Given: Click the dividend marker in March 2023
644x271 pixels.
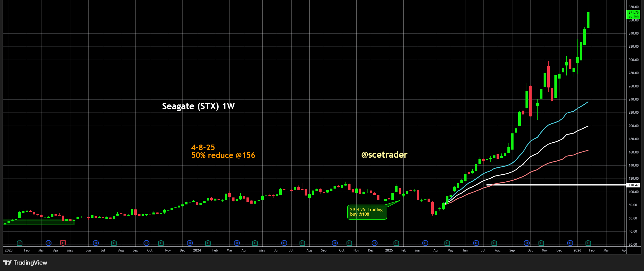Looking at the screenshot, I should pyautogui.click(x=48, y=243).
